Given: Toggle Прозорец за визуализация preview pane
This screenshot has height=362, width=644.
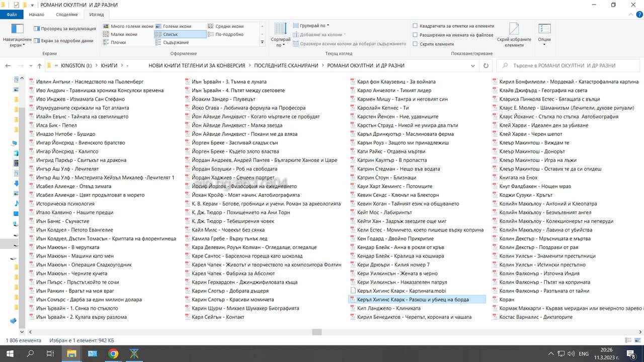Looking at the screenshot, I should point(64,29).
